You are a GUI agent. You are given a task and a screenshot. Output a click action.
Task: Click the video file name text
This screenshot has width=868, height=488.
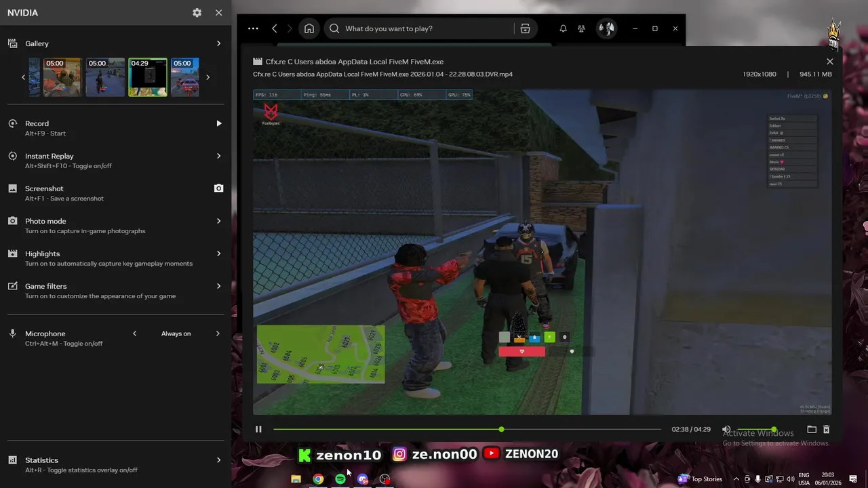point(382,74)
